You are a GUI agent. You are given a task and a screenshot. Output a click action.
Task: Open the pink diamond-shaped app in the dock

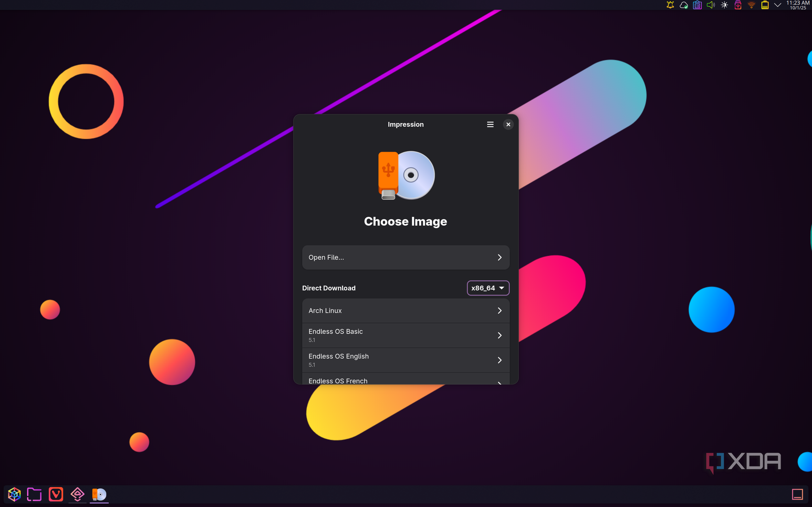(77, 494)
